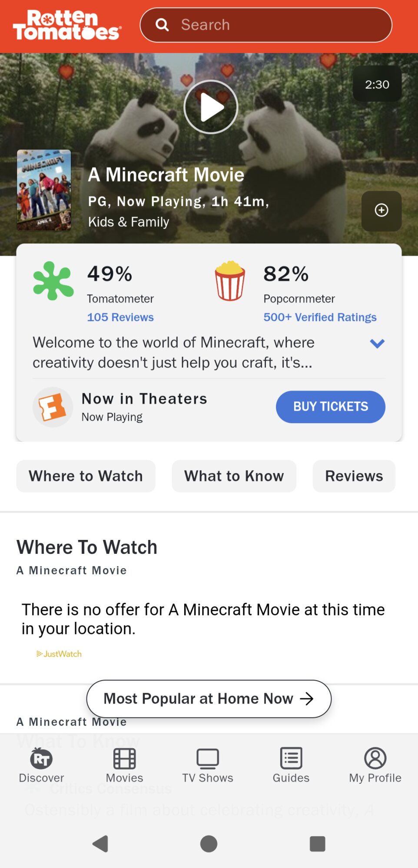Tap the Popcornmeter popcorn bucket icon
The height and width of the screenshot is (868, 418).
tap(230, 281)
